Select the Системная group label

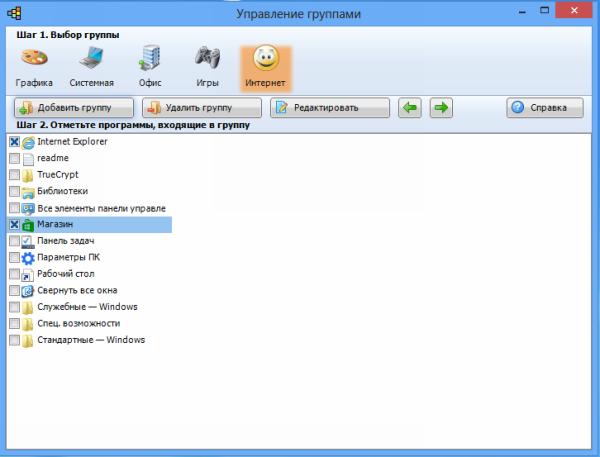point(91,83)
